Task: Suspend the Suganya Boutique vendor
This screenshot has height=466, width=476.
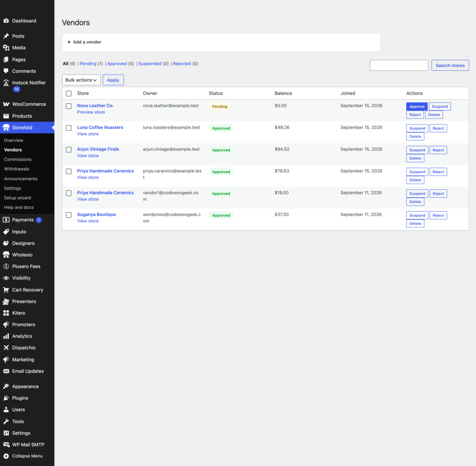Action: [x=417, y=215]
